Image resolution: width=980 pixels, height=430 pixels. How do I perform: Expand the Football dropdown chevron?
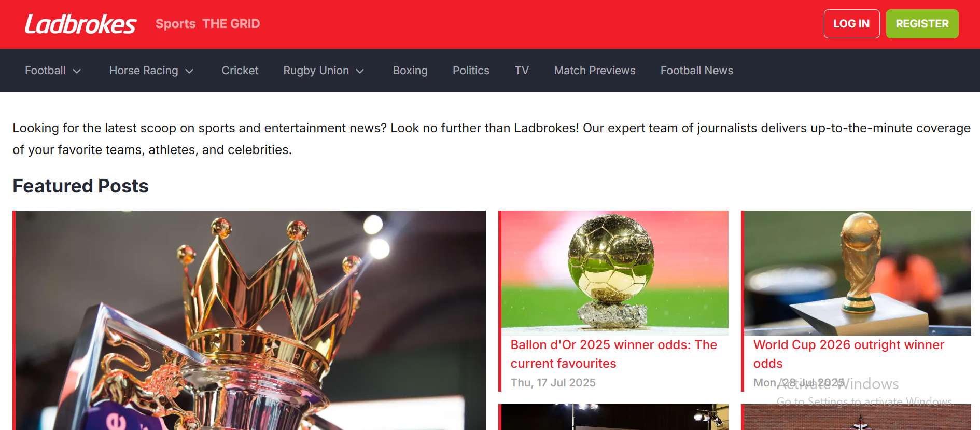tap(77, 71)
